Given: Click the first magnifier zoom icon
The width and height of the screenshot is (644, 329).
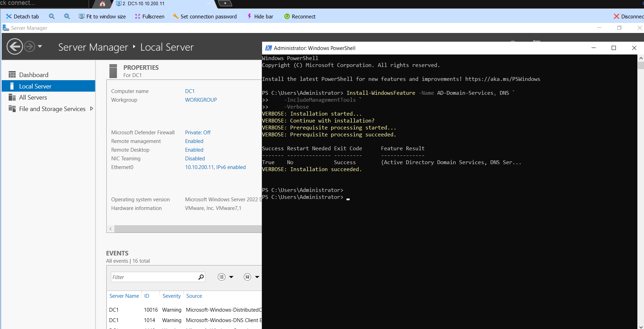Looking at the screenshot, I should coord(52,16).
